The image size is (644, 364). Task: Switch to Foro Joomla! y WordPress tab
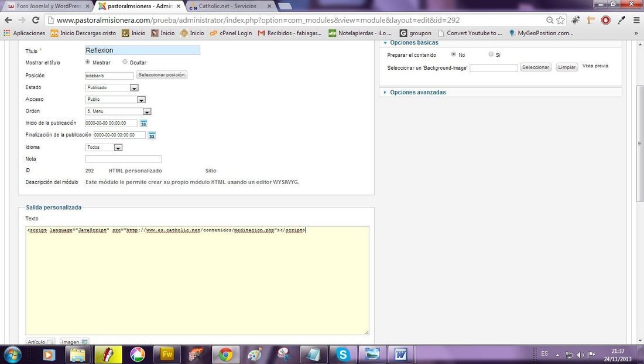point(49,6)
